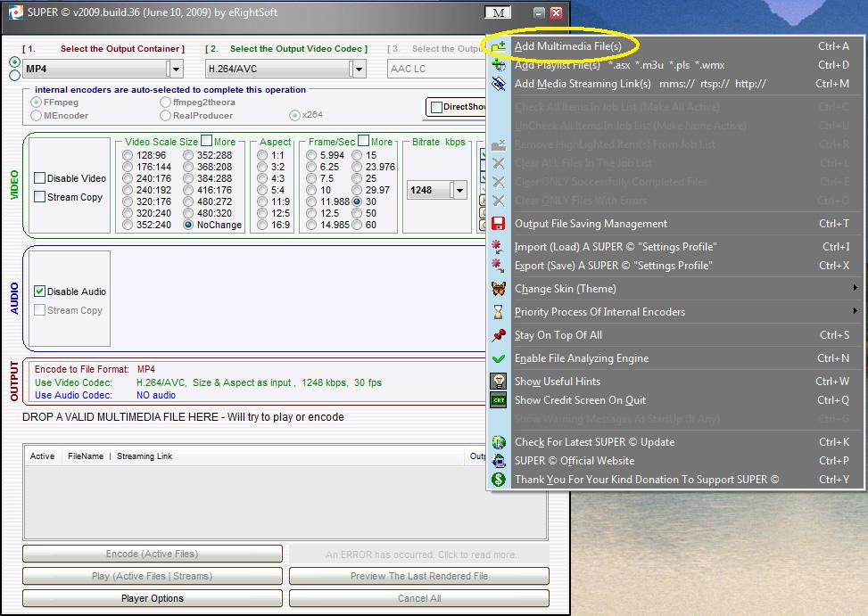Choose 25 frames per second

[357, 178]
